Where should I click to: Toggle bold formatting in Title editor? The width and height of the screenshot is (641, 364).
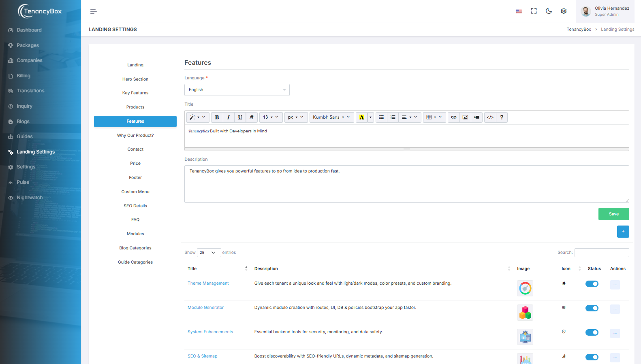217,117
